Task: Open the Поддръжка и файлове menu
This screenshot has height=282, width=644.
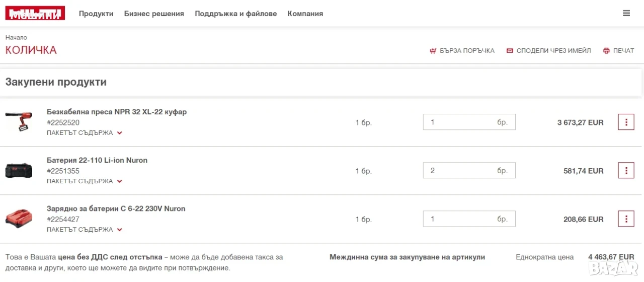Action: click(236, 14)
